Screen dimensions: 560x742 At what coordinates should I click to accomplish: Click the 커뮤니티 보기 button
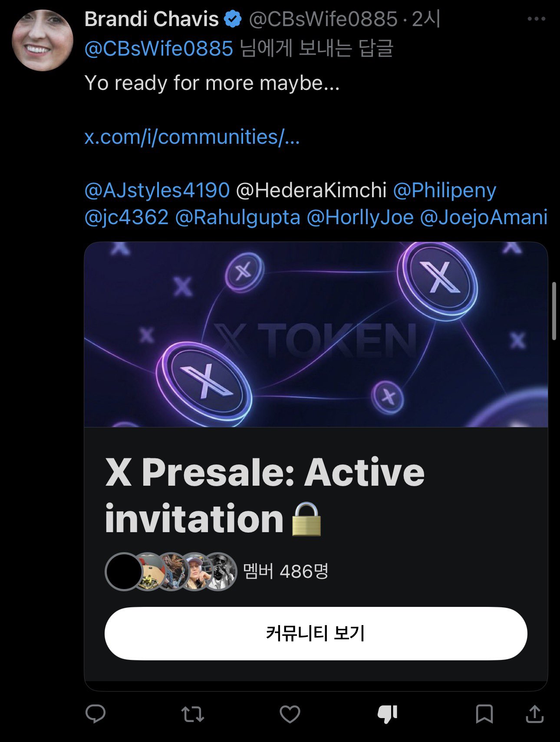pos(316,633)
